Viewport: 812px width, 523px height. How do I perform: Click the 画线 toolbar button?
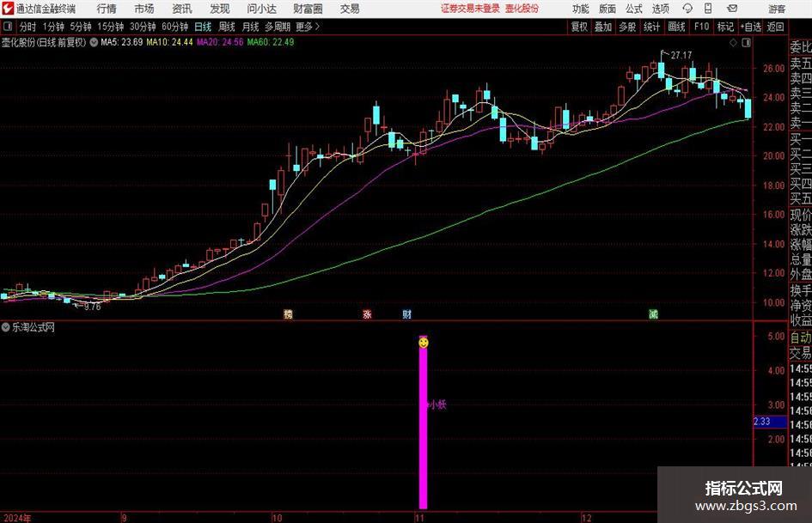pos(676,27)
